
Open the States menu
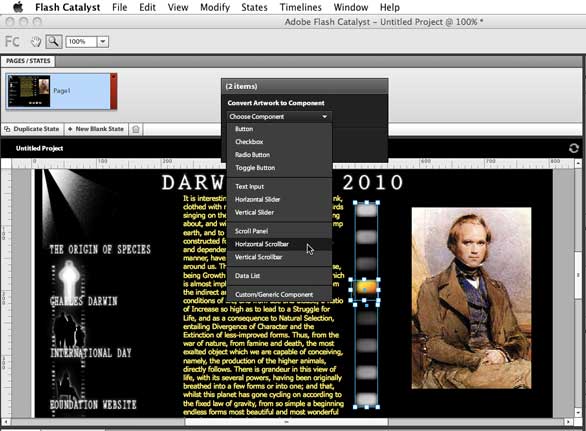[255, 7]
